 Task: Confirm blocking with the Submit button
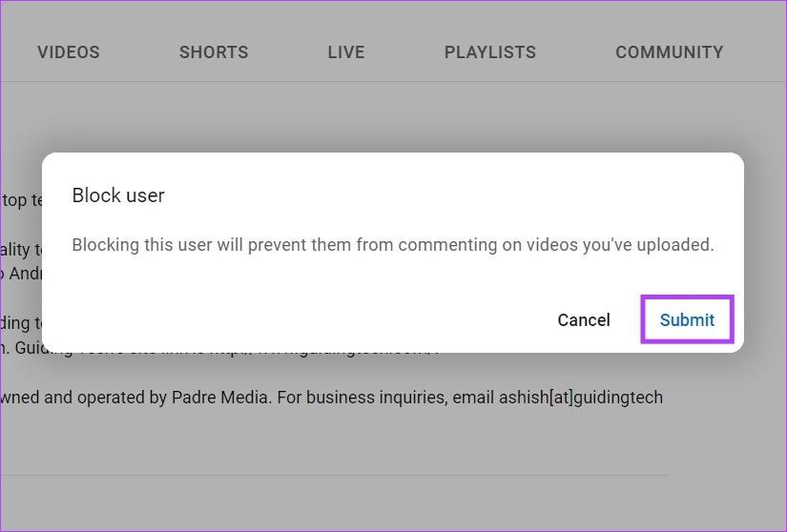(x=687, y=319)
